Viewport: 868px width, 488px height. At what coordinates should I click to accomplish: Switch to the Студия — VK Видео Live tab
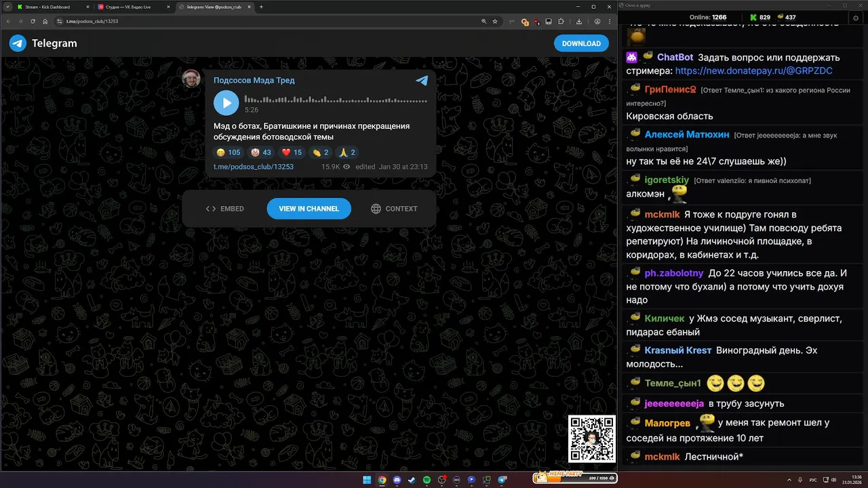(133, 7)
